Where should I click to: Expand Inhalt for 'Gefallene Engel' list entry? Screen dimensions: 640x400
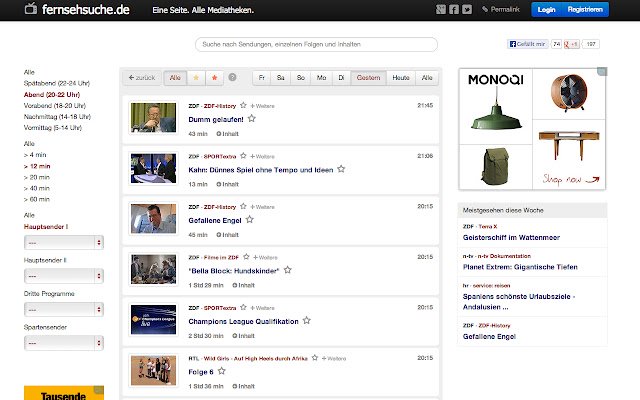pos(227,235)
